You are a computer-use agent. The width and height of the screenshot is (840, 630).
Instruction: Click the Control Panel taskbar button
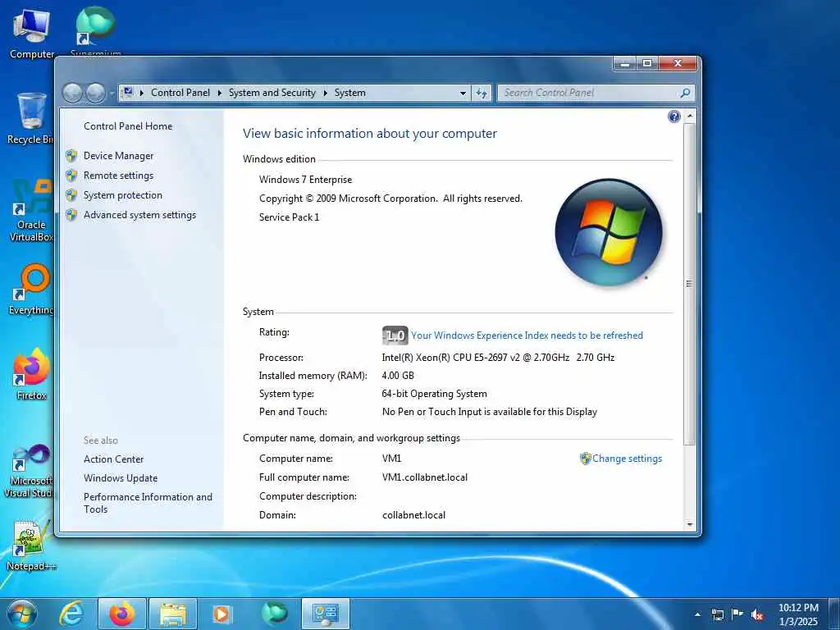tap(326, 614)
